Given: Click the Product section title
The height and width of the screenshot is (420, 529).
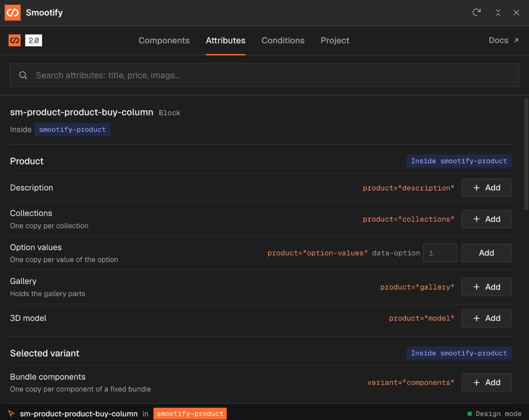Looking at the screenshot, I should coord(27,161).
